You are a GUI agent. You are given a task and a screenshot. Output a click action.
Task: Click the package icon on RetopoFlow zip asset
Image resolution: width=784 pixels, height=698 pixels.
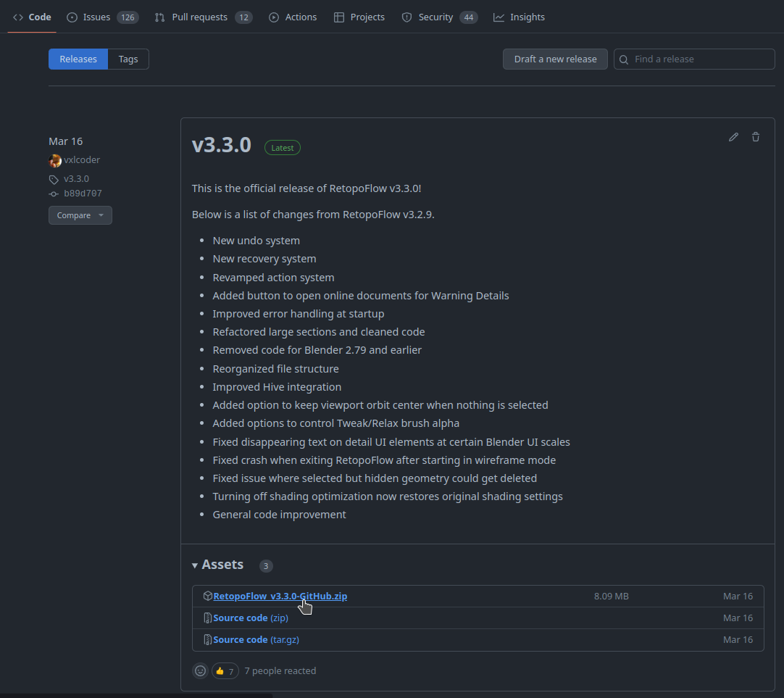click(x=208, y=595)
